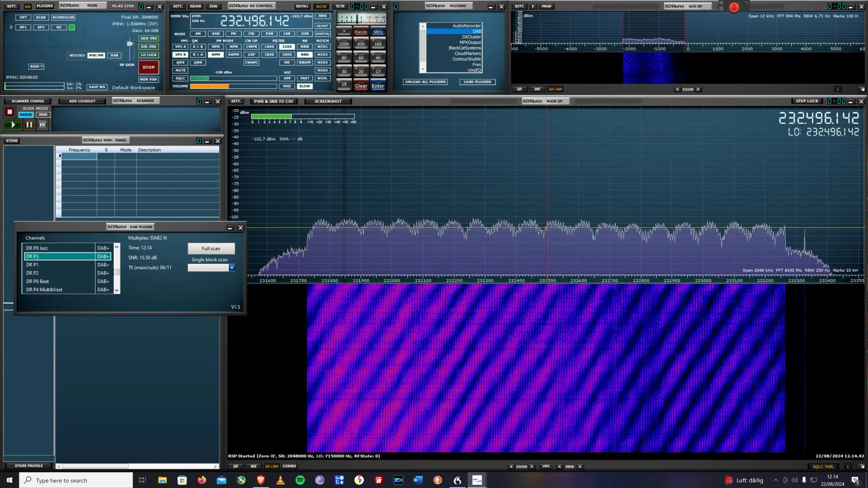Select DR P1 channel in DAB plugin

[x=68, y=265]
